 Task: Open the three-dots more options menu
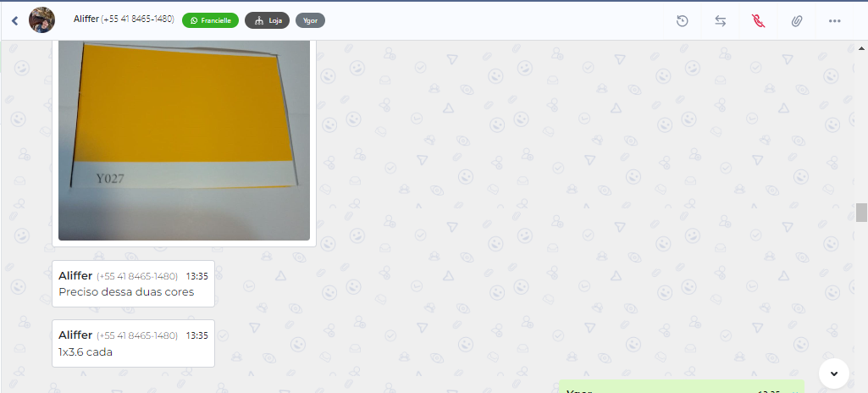834,21
